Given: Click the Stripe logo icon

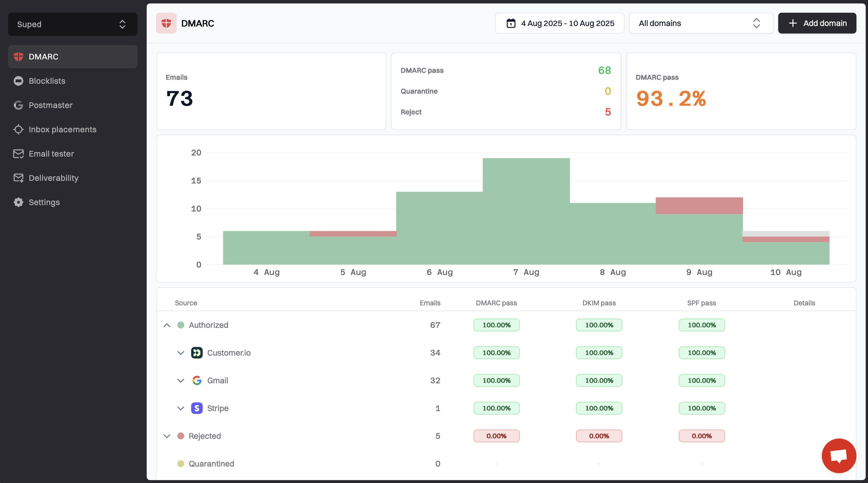Looking at the screenshot, I should pyautogui.click(x=197, y=408).
